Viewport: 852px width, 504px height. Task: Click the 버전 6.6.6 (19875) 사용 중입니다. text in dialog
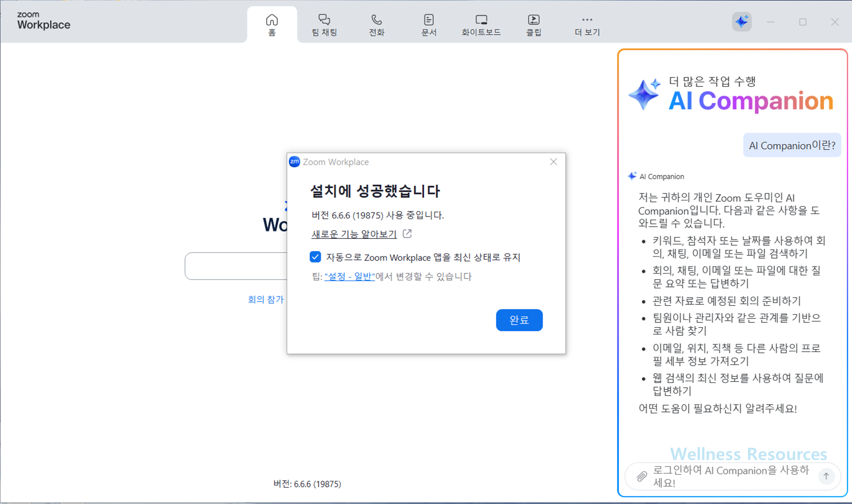378,215
